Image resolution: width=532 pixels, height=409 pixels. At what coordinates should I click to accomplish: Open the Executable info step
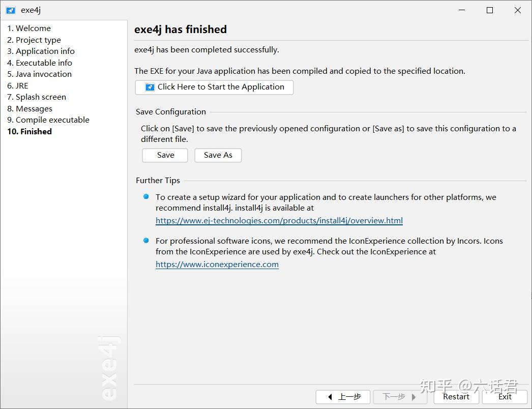(40, 63)
